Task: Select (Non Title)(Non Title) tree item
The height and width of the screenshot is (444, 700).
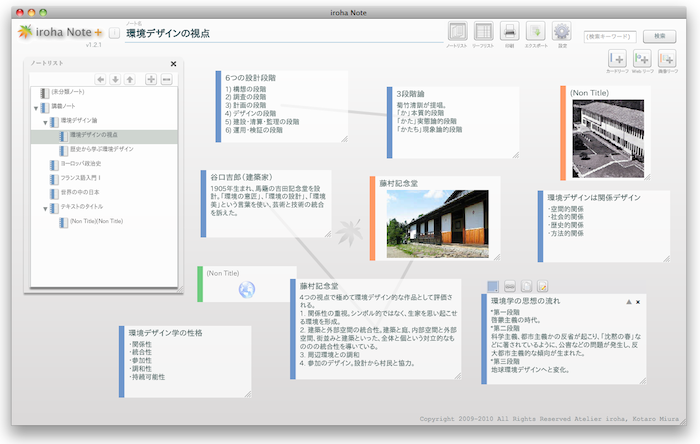Action: 104,221
